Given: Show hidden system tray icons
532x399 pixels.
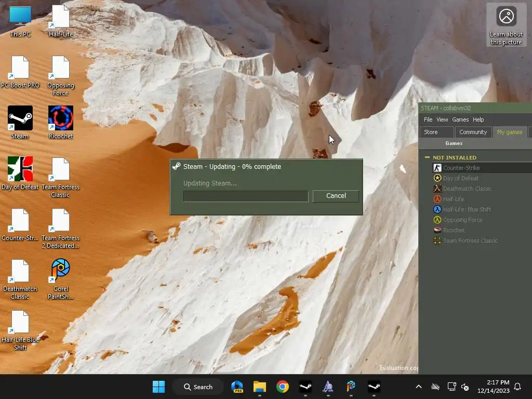Looking at the screenshot, I should coord(419,387).
